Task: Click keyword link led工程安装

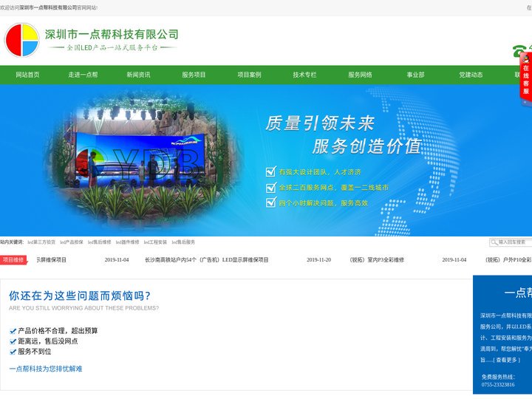Action: tap(155, 242)
